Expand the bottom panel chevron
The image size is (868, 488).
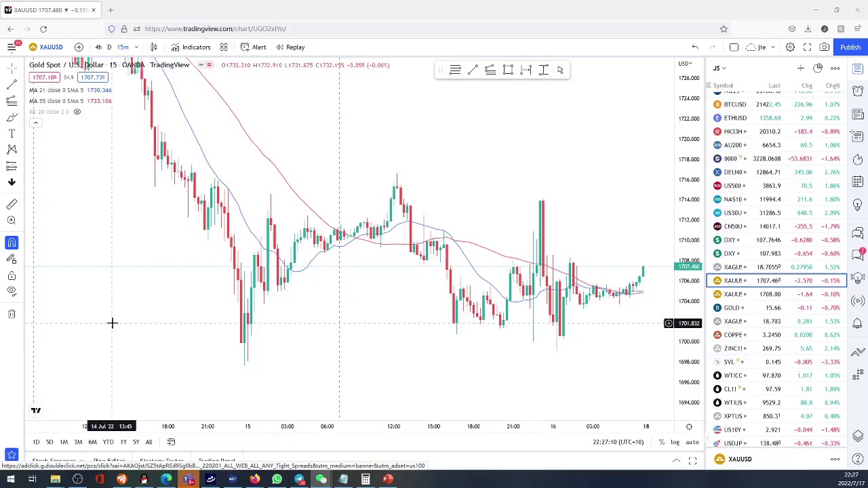point(676,461)
